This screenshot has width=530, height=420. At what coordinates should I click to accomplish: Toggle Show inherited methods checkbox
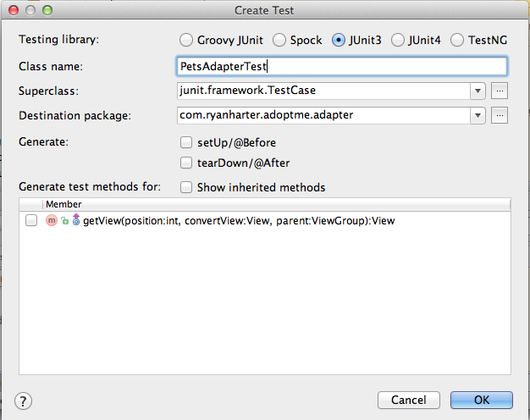point(186,187)
